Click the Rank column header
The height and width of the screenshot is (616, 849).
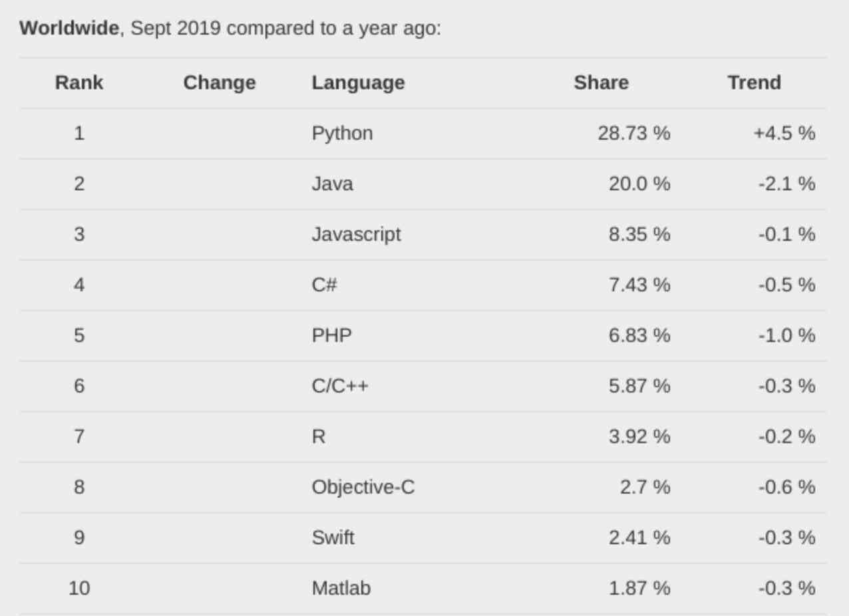(79, 82)
